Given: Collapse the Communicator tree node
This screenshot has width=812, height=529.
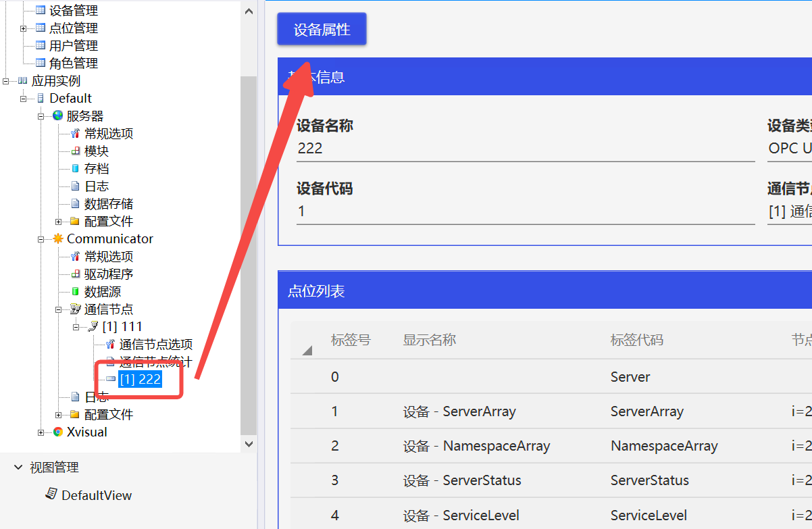Looking at the screenshot, I should click(x=41, y=239).
